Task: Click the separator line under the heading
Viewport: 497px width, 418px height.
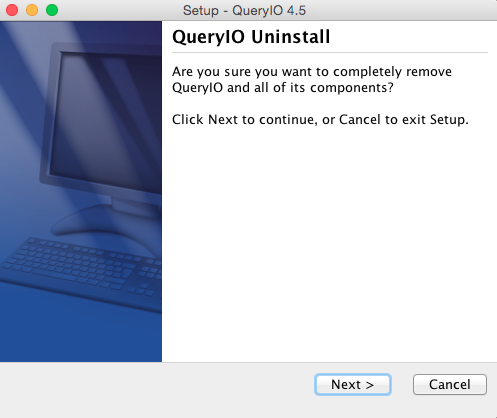Action: (330, 52)
